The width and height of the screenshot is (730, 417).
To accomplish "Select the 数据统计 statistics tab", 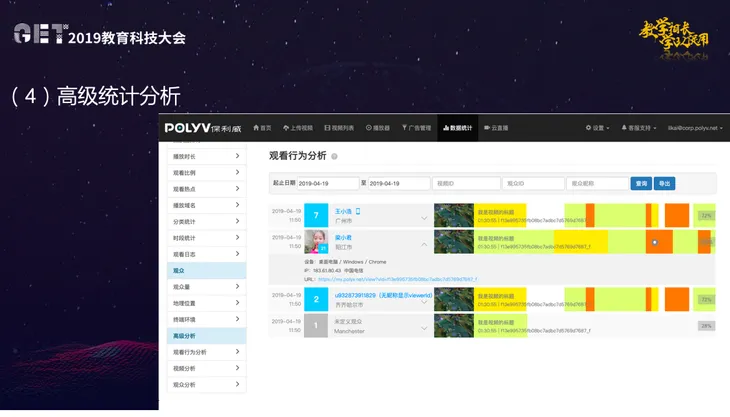I will pyautogui.click(x=458, y=128).
